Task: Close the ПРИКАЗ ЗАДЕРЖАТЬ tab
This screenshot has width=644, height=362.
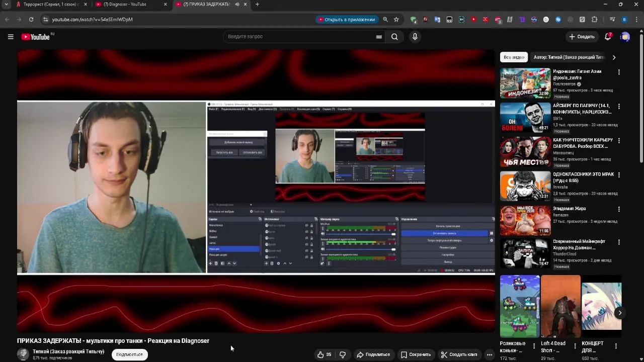Action: [x=245, y=5]
